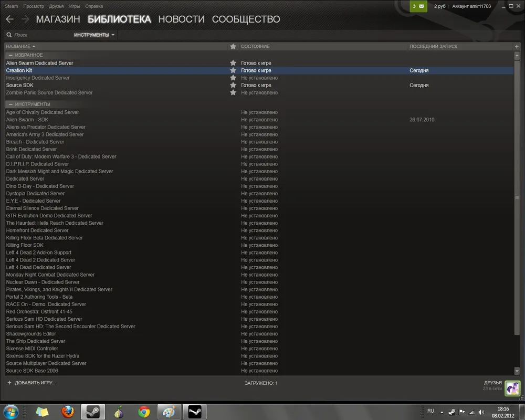
Task: Toggle the star for Alien Swarm Dedicated Server
Action: 233,63
